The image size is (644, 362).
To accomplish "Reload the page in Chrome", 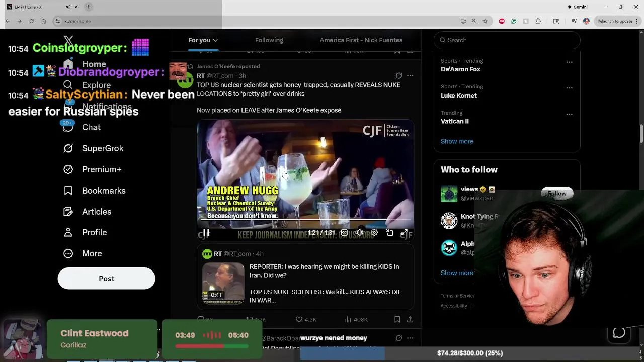I will pyautogui.click(x=31, y=21).
